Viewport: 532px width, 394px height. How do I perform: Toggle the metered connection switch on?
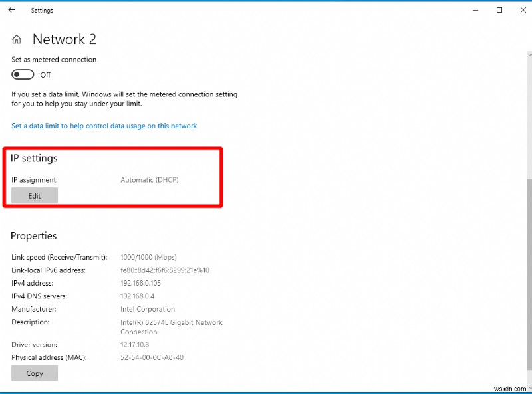(x=22, y=74)
